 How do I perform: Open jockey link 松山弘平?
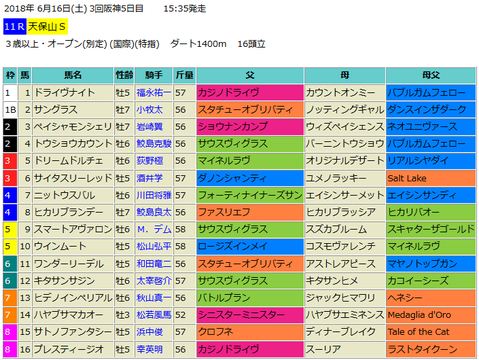(154, 246)
